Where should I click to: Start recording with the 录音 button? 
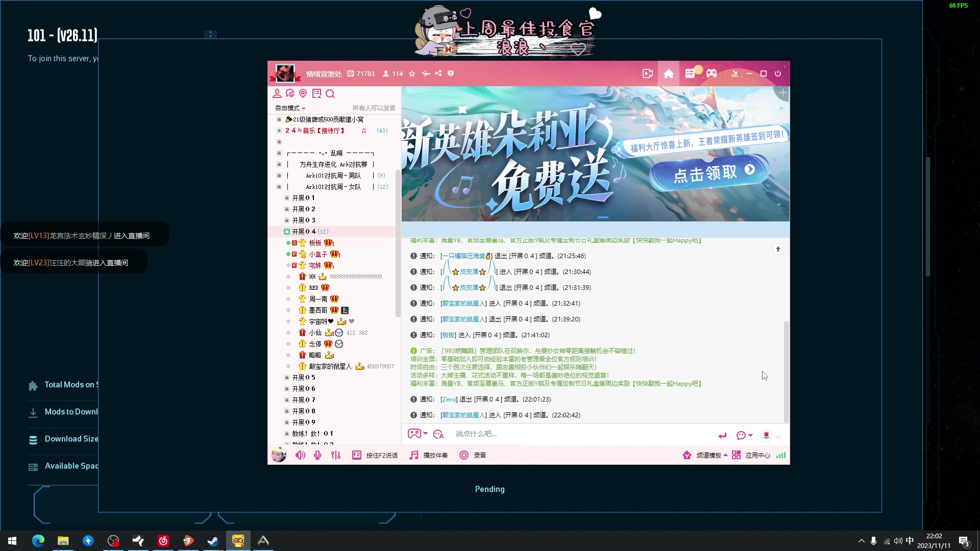[x=473, y=455]
